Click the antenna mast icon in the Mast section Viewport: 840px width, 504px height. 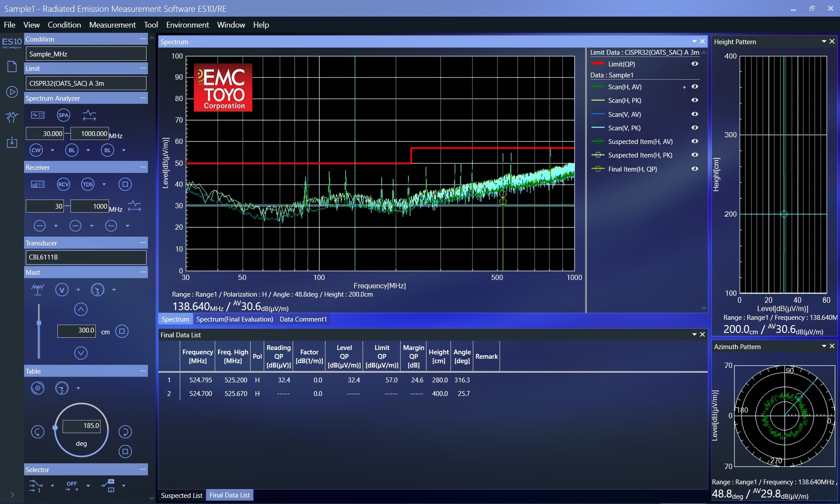[x=38, y=289]
